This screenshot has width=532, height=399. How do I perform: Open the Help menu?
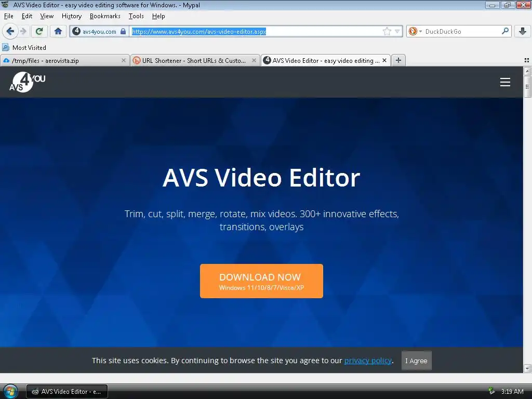click(x=158, y=16)
